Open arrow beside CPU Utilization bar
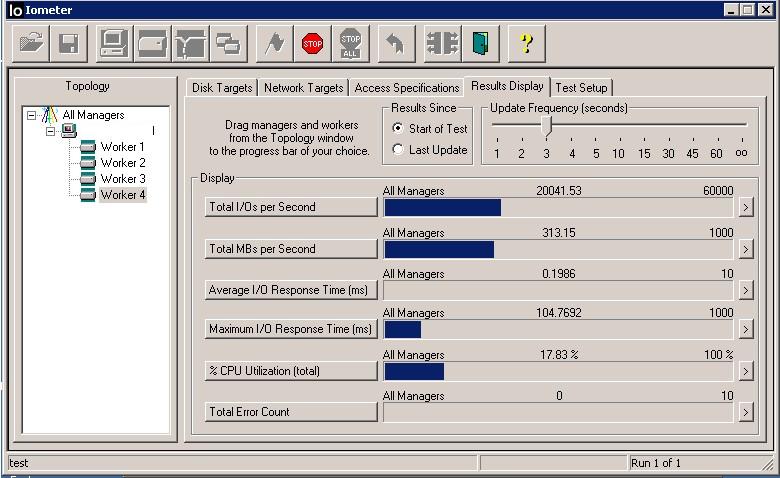Viewport: 780px width, 478px height. [745, 371]
